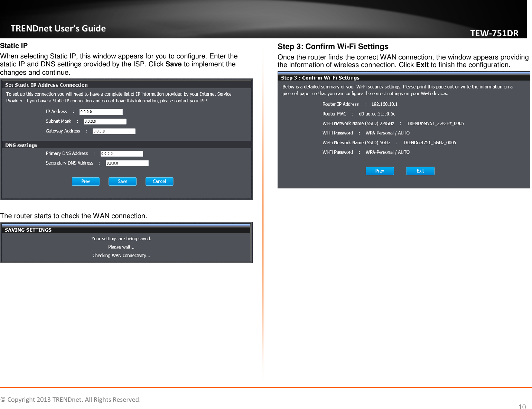Click the IP Address input field
532x409 pixels.
[101, 112]
